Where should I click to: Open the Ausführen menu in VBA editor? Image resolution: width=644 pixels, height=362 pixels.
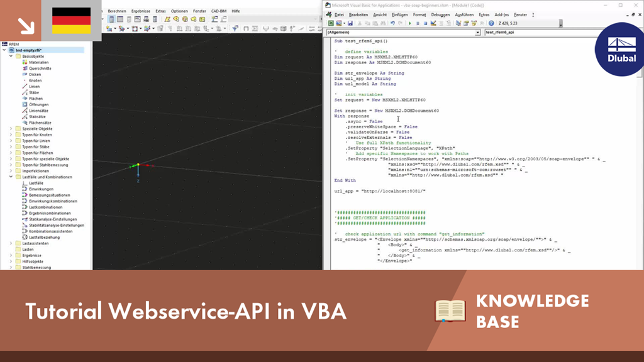(464, 15)
